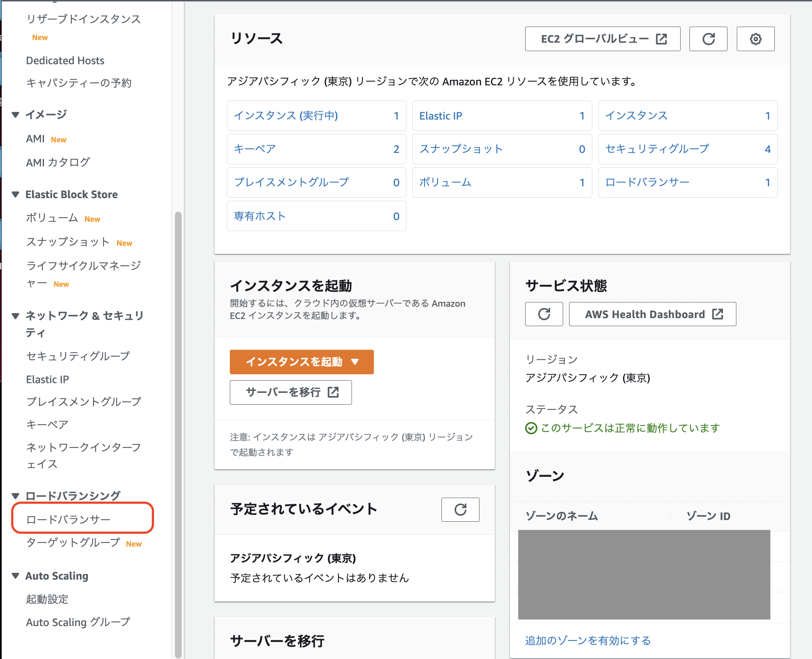Screen dimensions: 812x659
Task: Go to Dedicated Hosts
Action: 65,60
